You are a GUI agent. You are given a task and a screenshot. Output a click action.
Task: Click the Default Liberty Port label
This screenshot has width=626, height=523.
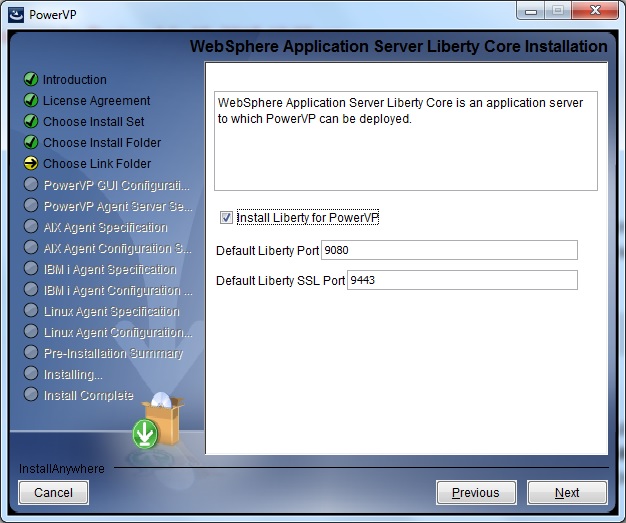[x=267, y=251]
